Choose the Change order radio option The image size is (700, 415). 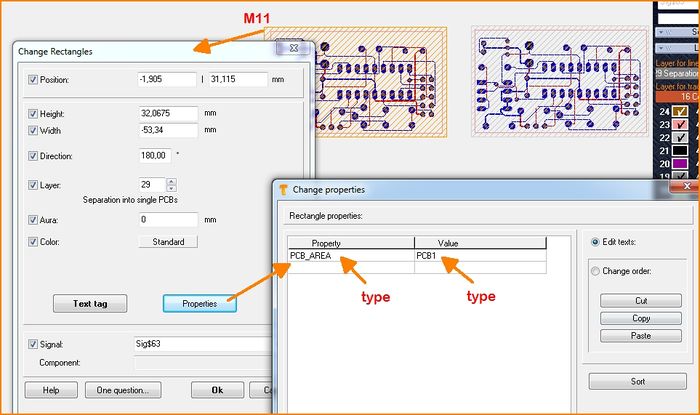point(596,271)
